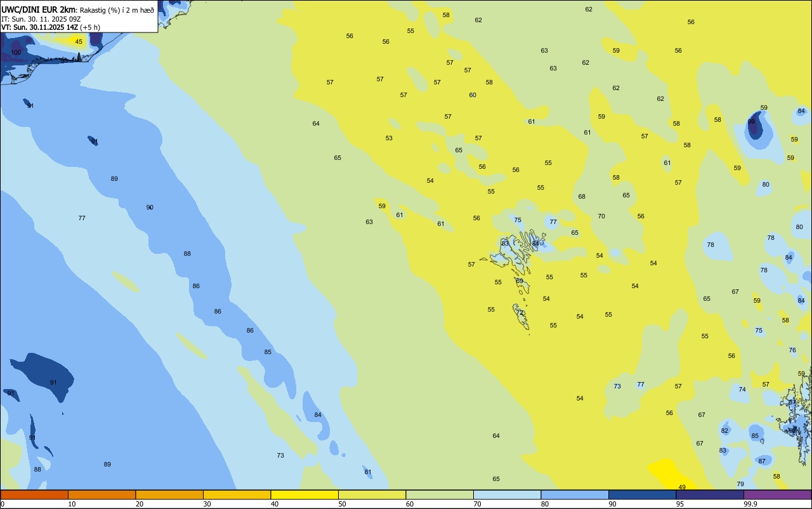Click the 0–10 dark orange legend swatch
The height and width of the screenshot is (509, 812).
pyautogui.click(x=34, y=494)
